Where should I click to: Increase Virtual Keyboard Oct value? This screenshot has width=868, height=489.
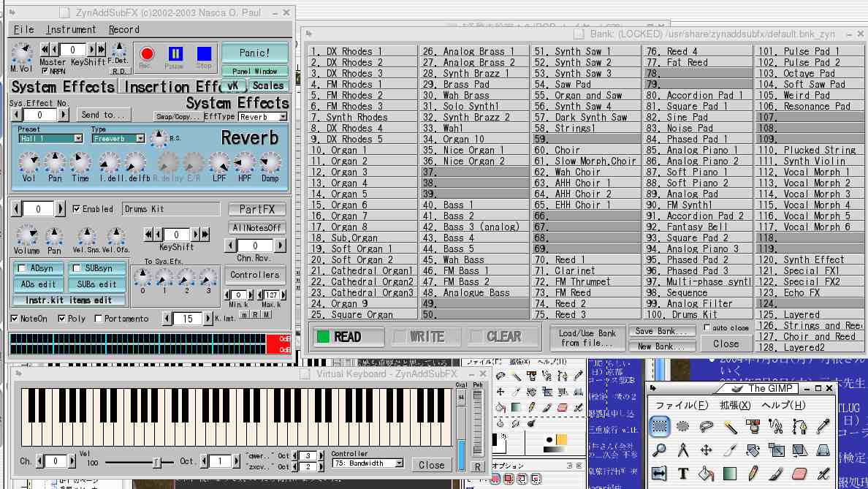point(236,460)
